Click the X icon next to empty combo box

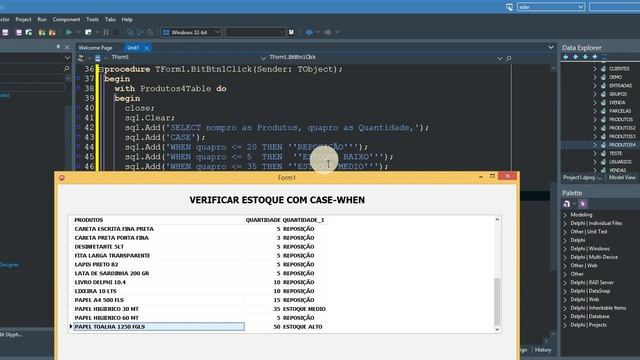pos(291,32)
